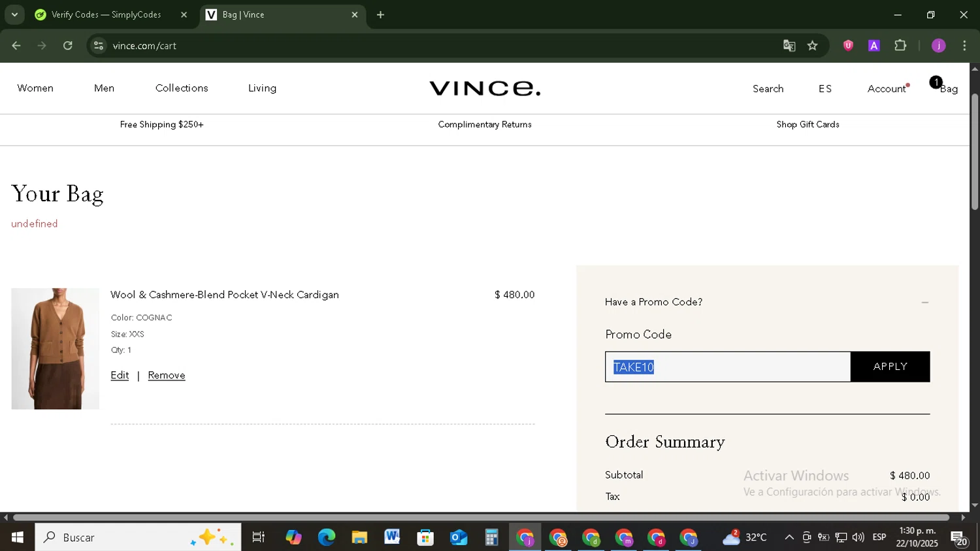The width and height of the screenshot is (980, 551).
Task: Click the Vince logo
Action: point(485,88)
